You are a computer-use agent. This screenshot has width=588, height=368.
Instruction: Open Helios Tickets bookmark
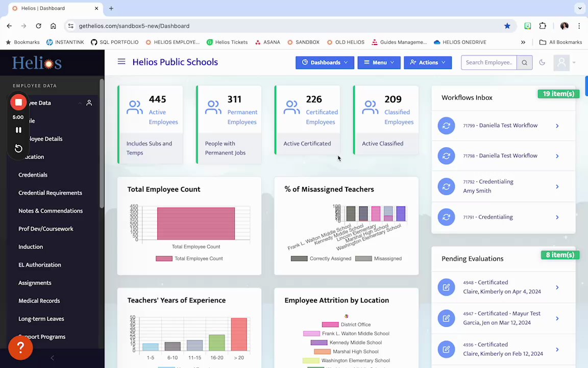click(x=227, y=42)
